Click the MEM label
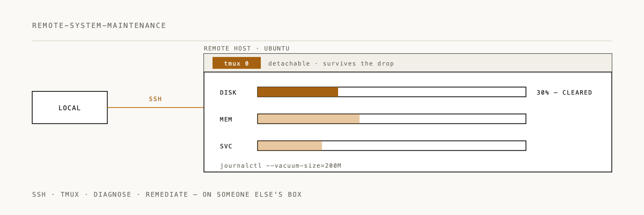Screen dimensions: 644x215 226,119
